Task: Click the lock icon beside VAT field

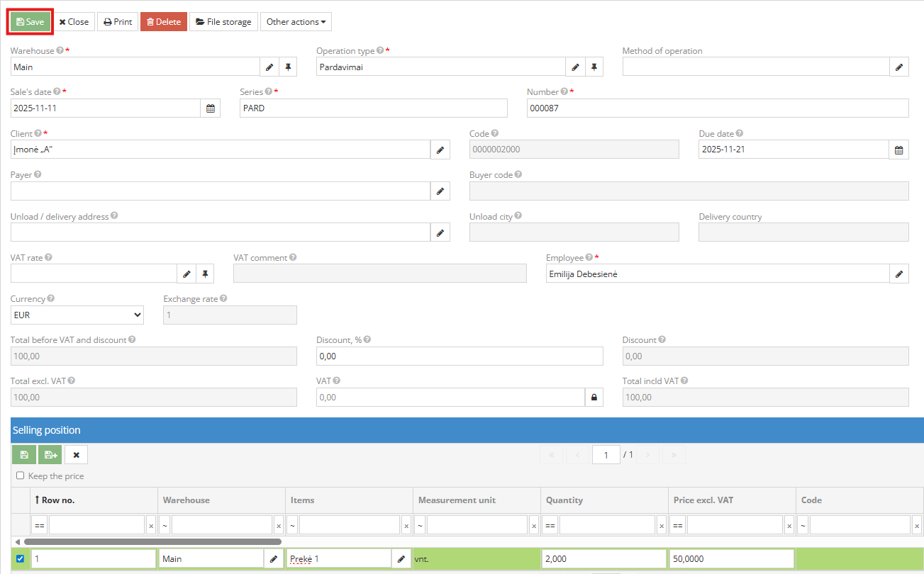Action: (x=594, y=398)
